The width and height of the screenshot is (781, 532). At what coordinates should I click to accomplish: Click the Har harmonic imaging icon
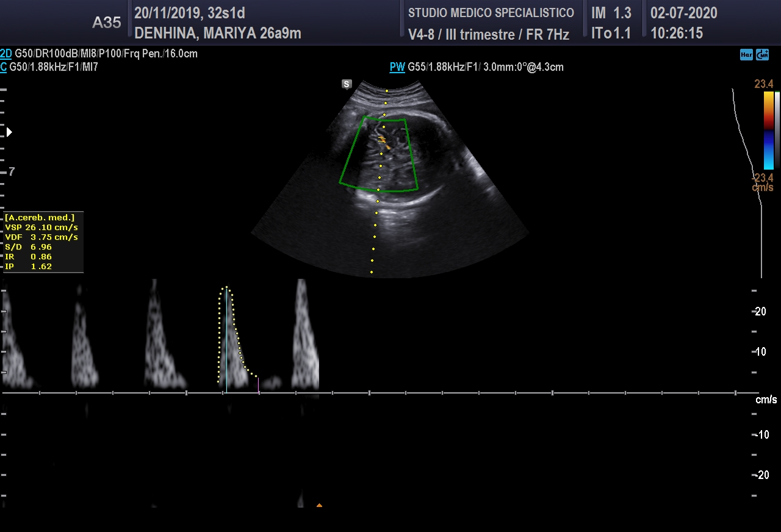coord(746,54)
